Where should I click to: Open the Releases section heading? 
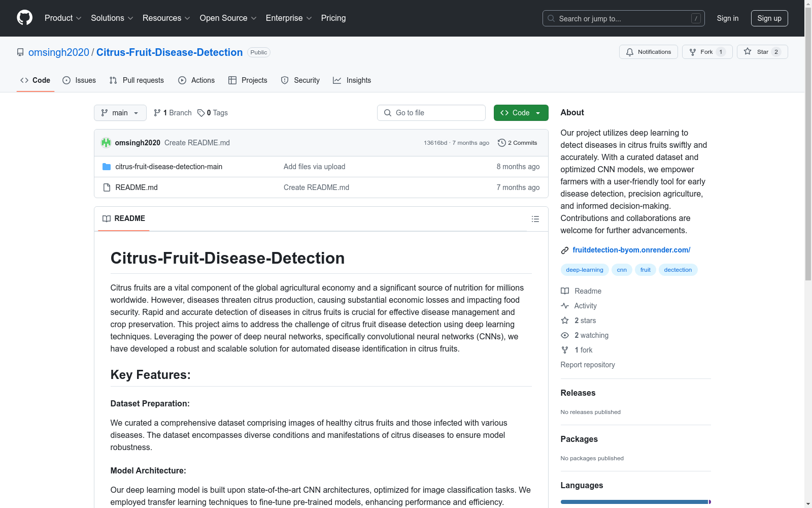click(578, 393)
